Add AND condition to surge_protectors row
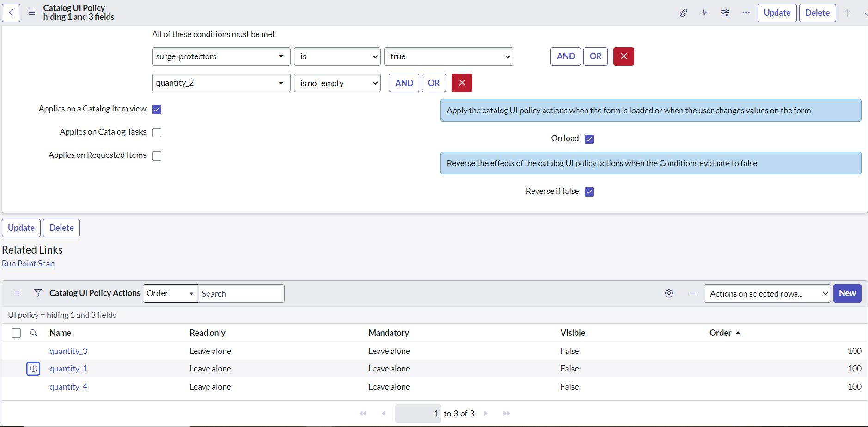Image resolution: width=868 pixels, height=427 pixels. tap(566, 56)
